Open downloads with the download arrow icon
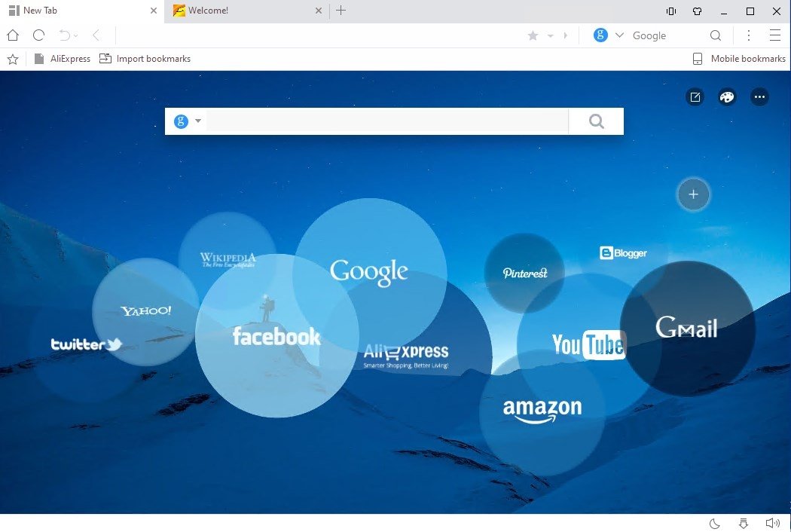This screenshot has width=791, height=532. [x=744, y=523]
